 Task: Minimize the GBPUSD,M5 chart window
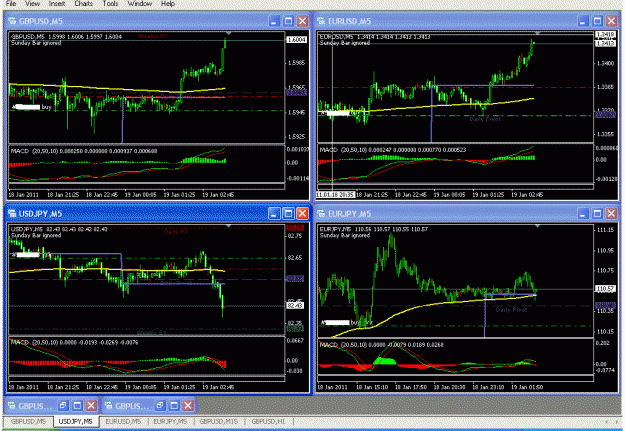point(274,21)
